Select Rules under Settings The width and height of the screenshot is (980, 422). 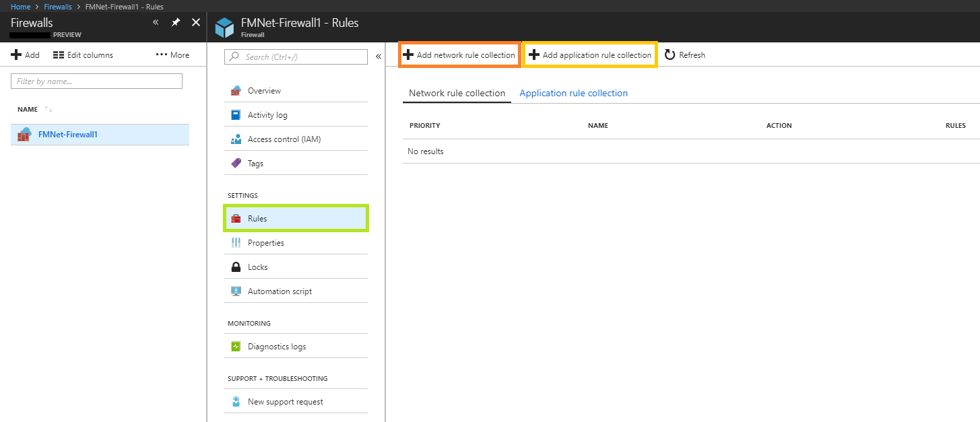(296, 219)
